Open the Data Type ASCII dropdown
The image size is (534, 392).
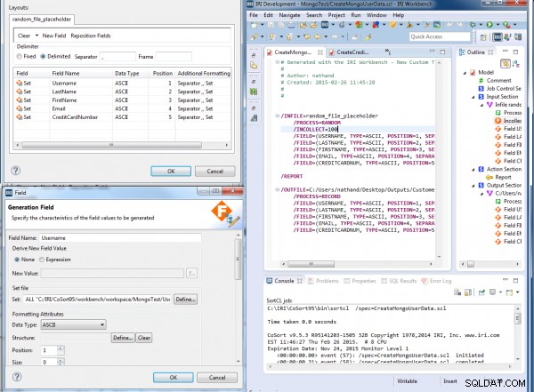click(x=73, y=325)
